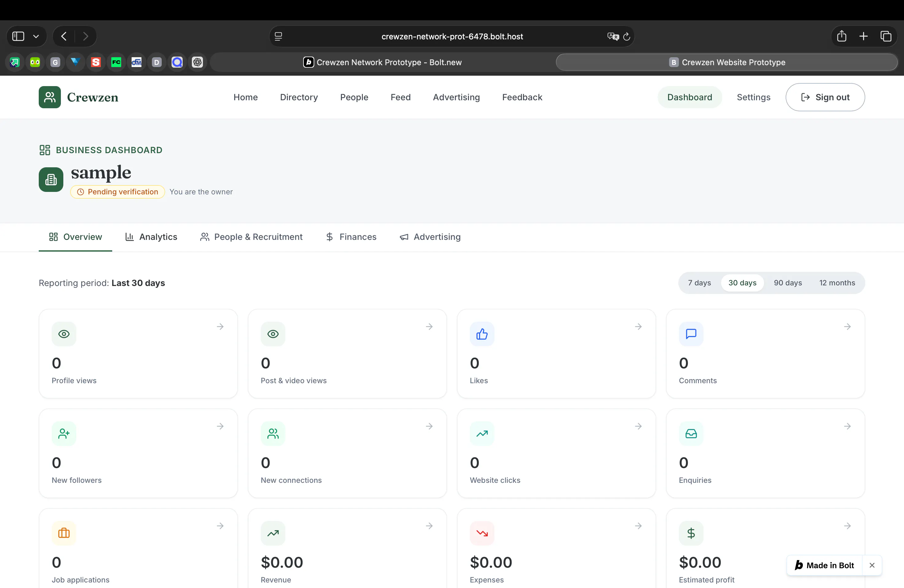Image resolution: width=904 pixels, height=588 pixels.
Task: Select the 90 days reporting period
Action: point(788,283)
